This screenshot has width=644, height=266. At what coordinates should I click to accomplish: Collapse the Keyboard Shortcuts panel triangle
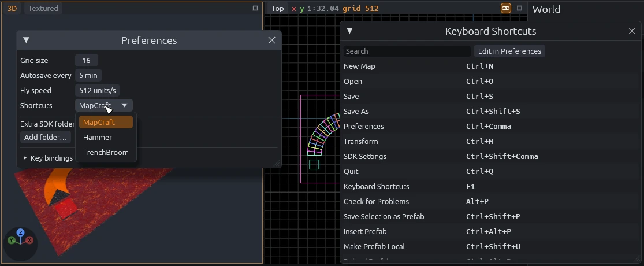[349, 31]
